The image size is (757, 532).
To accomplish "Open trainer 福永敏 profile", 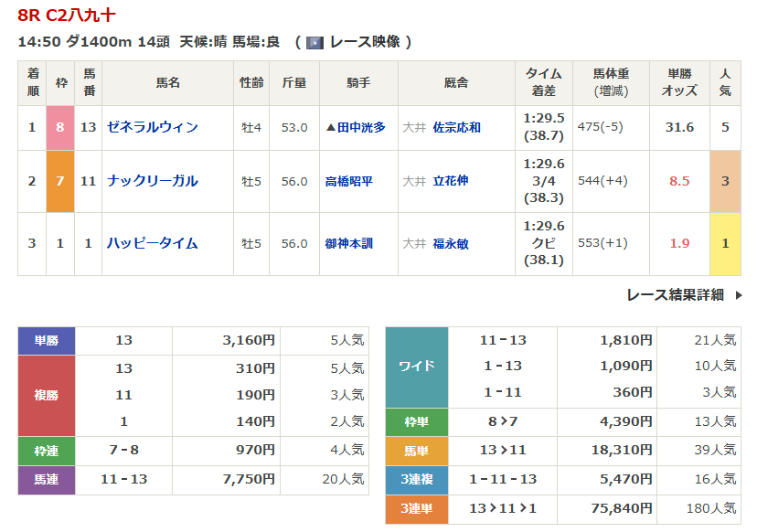I will 450,243.
